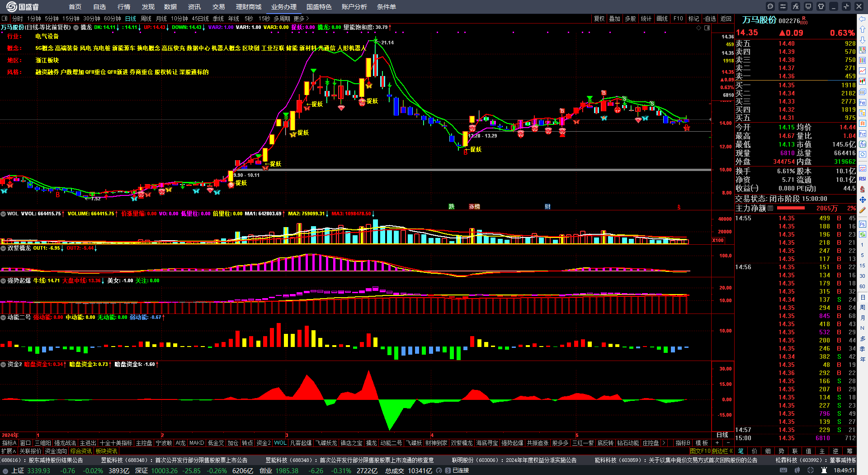The image size is (868, 475).
Task: Click the back arrow icon in right sidebar
Action: 863,19
